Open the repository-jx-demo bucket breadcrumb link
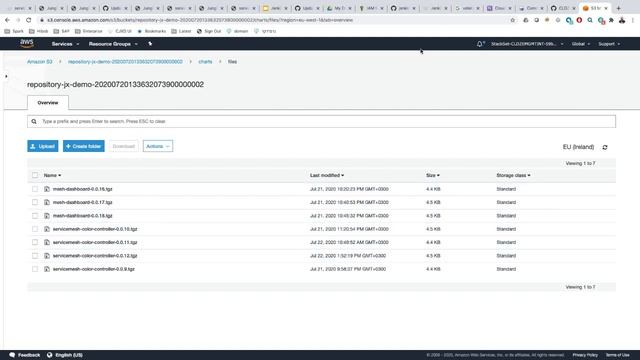 125,62
